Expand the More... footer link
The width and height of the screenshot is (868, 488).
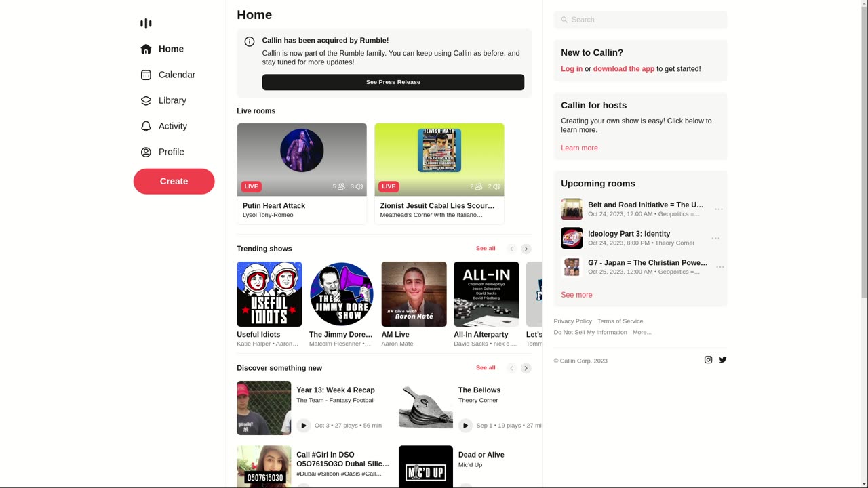642,332
